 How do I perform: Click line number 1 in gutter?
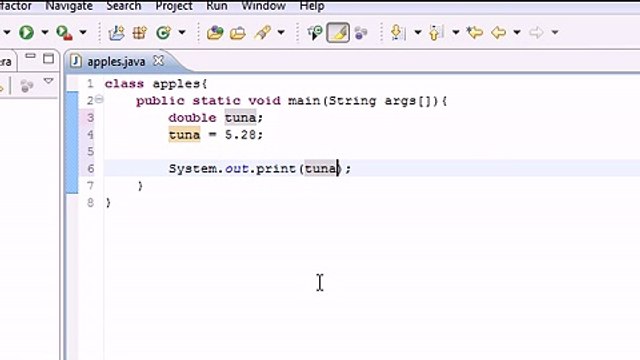point(90,84)
